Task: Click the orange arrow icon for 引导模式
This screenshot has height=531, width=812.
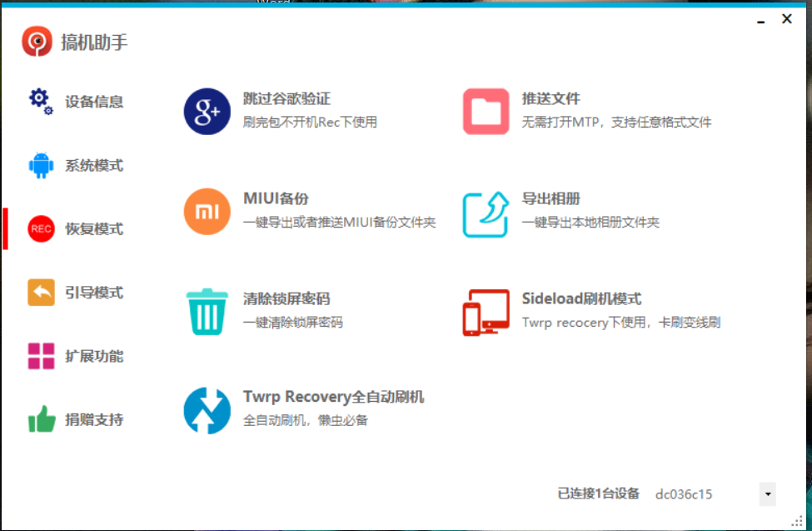Action: pos(40,293)
